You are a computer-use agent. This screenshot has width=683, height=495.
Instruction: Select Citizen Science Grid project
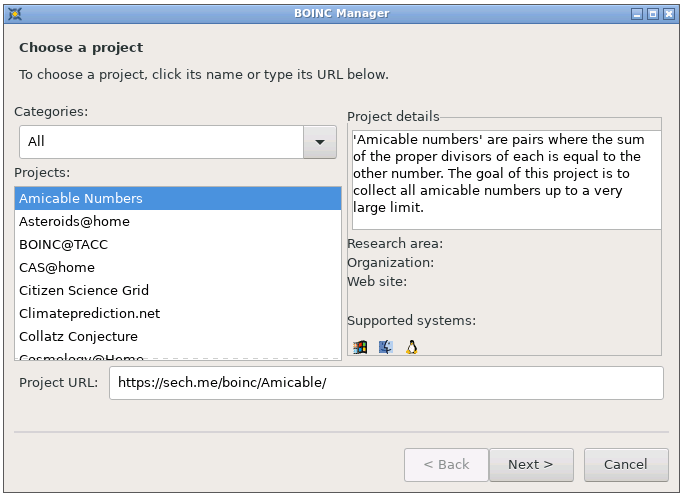click(178, 290)
